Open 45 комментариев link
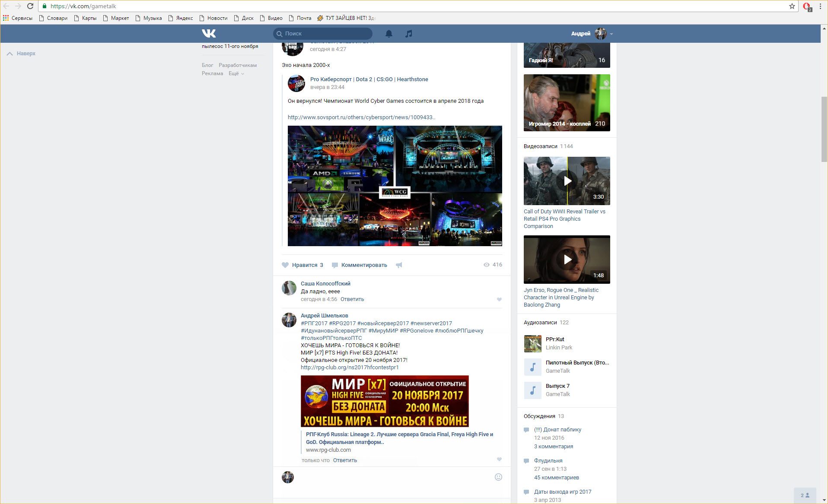 557,478
